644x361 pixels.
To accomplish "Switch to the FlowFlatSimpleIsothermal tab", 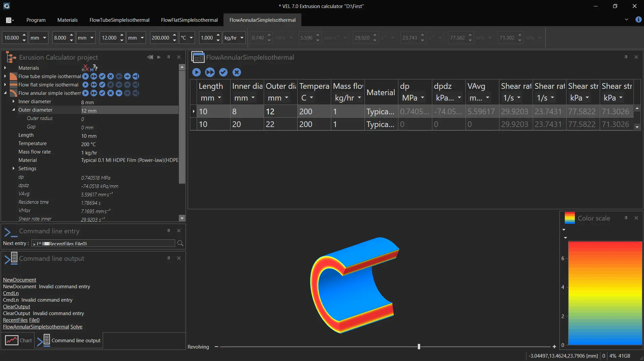I will pos(189,20).
